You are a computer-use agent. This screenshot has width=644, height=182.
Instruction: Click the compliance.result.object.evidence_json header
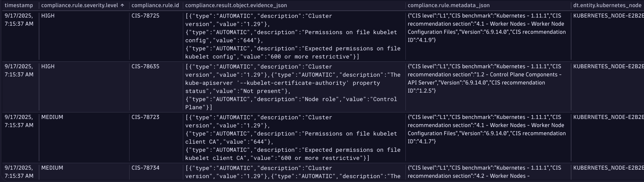236,6
